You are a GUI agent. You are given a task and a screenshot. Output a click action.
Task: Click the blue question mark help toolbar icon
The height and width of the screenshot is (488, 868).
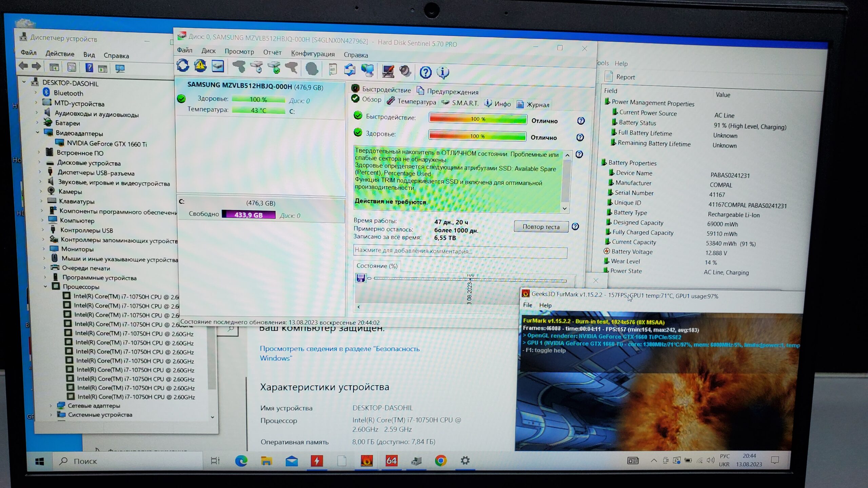425,72
